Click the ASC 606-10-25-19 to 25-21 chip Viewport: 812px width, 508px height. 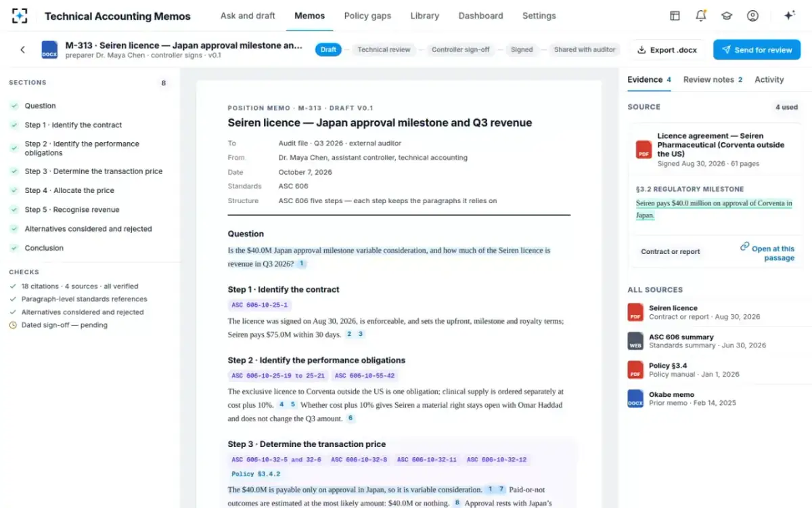(278, 376)
